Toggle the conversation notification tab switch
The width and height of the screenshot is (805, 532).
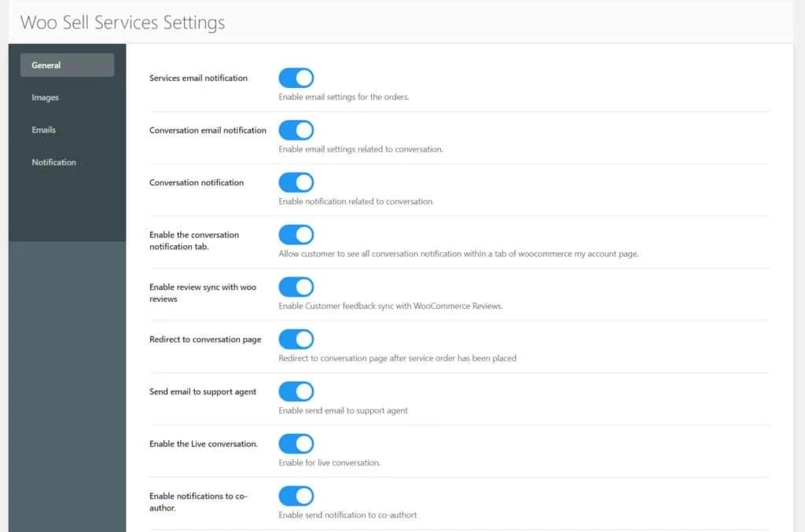click(296, 234)
